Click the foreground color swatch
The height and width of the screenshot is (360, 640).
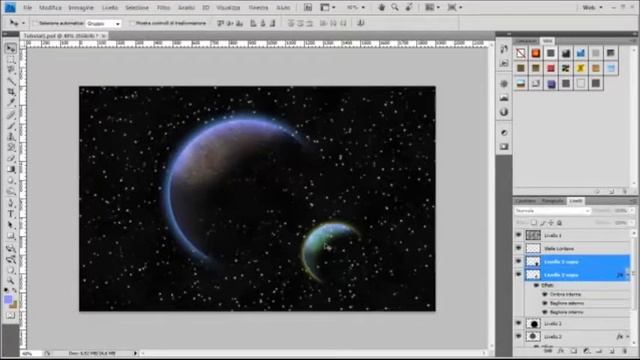pyautogui.click(x=8, y=300)
